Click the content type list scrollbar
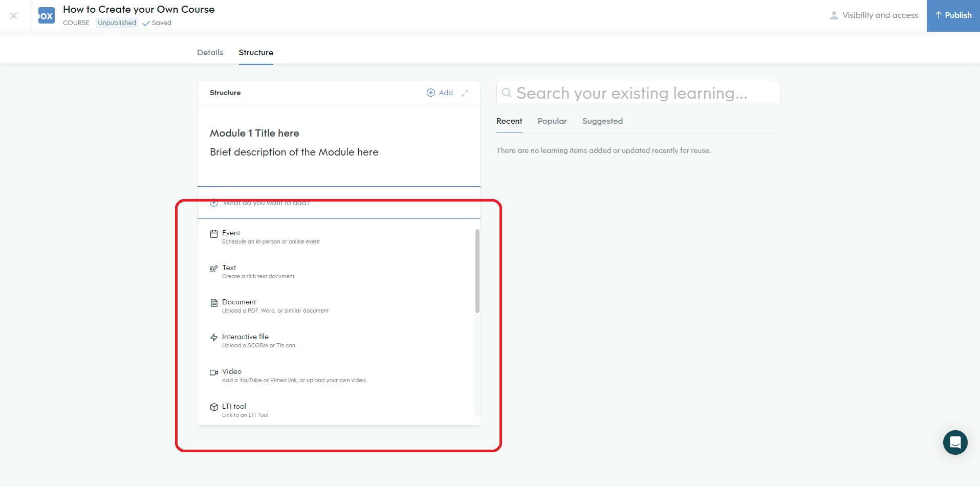The image size is (980, 487). (477, 271)
